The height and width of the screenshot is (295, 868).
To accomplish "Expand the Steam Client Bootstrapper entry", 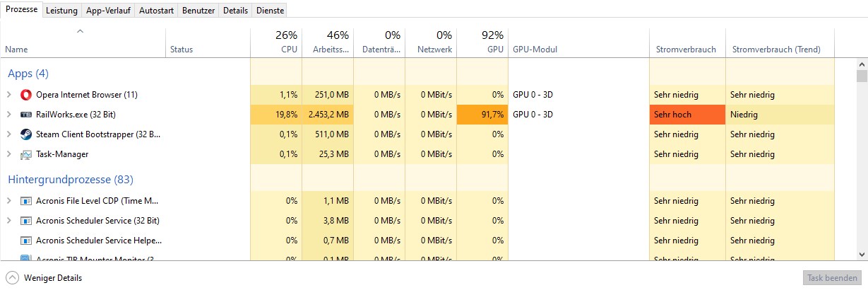I will [8, 134].
